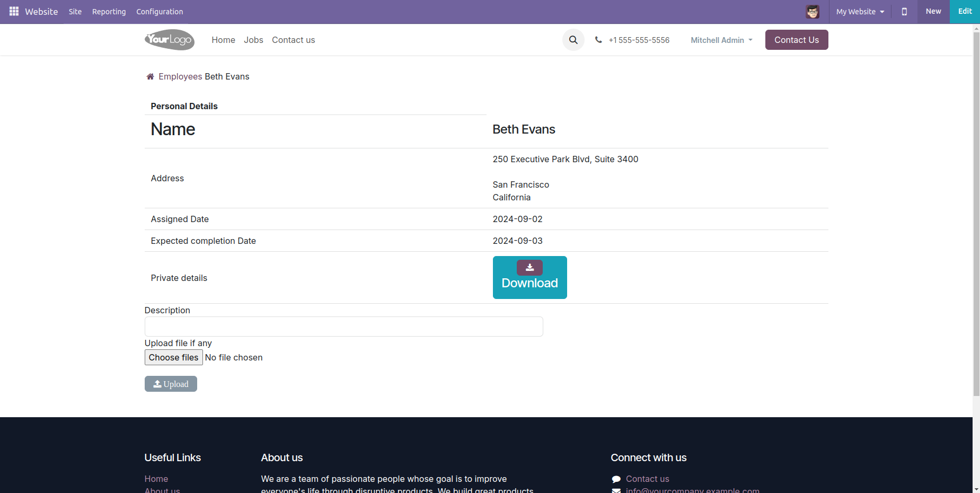The height and width of the screenshot is (493, 980).
Task: Click the user avatar in top bar
Action: click(812, 12)
